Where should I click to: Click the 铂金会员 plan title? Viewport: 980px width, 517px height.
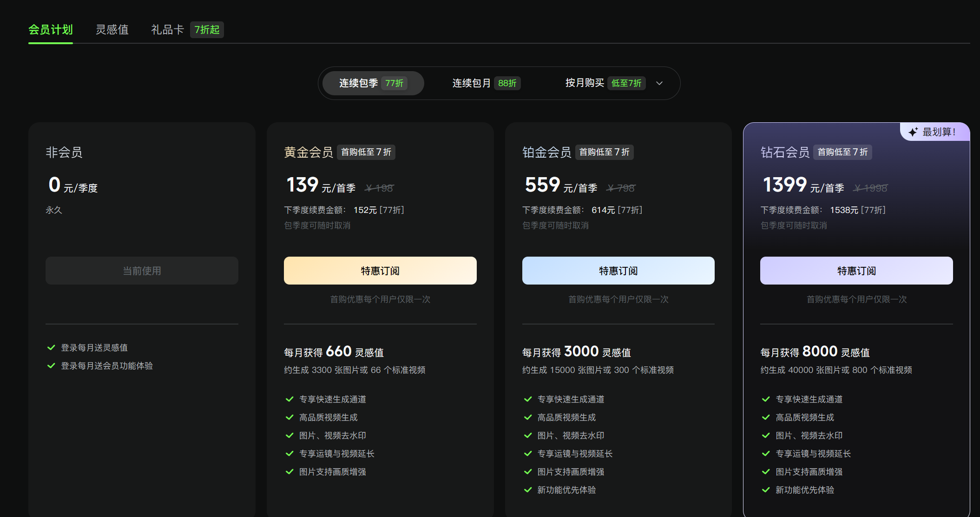[547, 152]
